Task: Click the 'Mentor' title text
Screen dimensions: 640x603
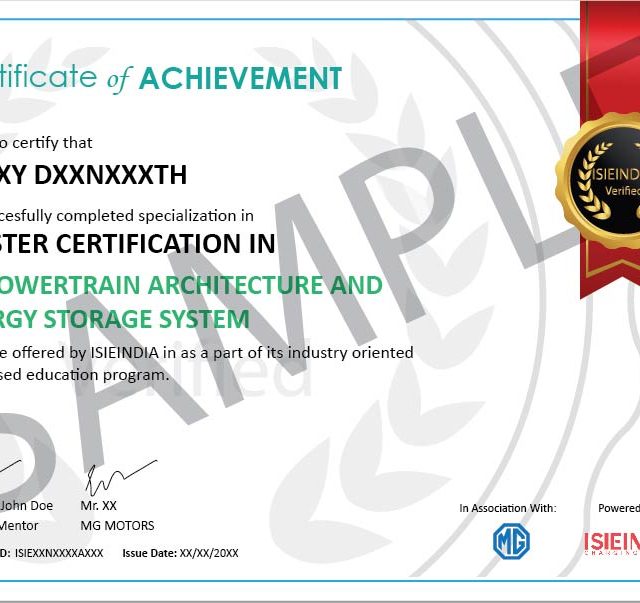Action: 19,525
